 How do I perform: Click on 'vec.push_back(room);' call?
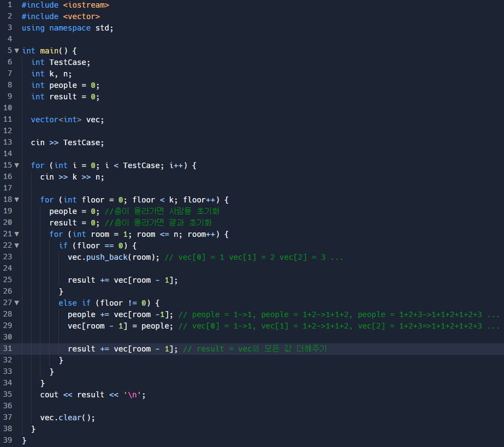pyautogui.click(x=114, y=258)
